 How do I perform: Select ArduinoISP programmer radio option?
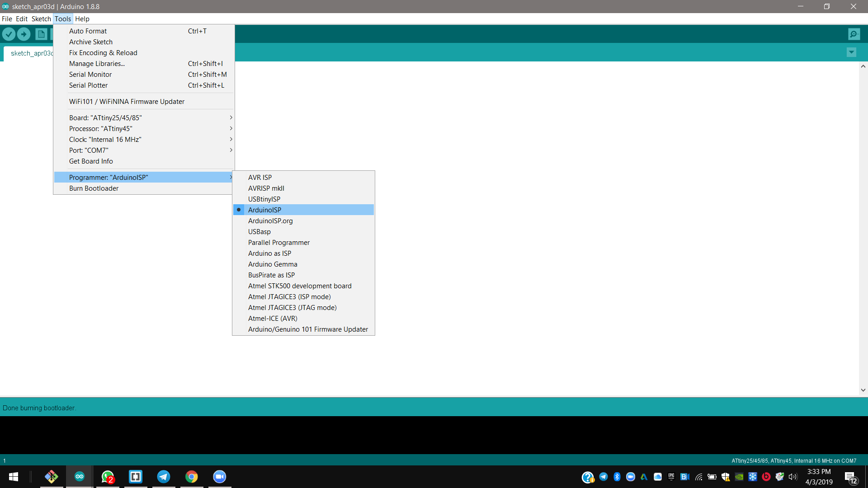point(264,210)
